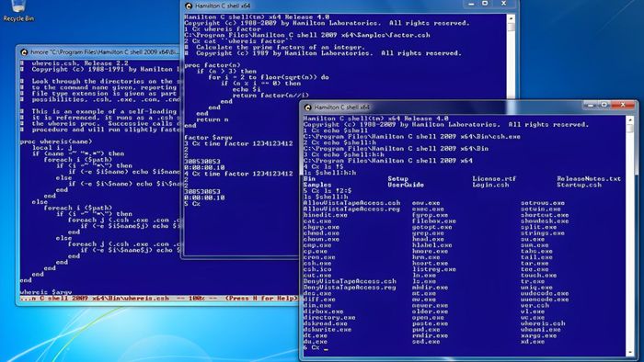Viewport: 644px width, 362px height.
Task: Click the 'cat.exe' file name
Action: 317,221
